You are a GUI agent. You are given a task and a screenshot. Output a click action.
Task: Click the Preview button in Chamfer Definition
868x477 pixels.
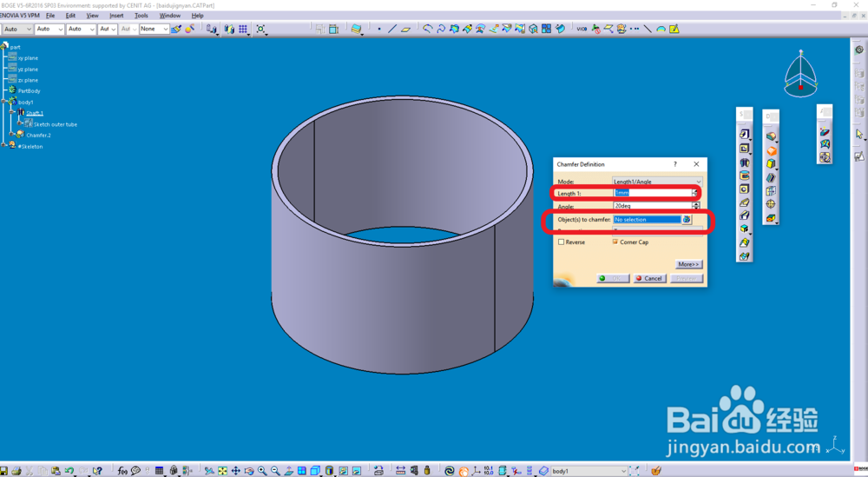(x=686, y=278)
